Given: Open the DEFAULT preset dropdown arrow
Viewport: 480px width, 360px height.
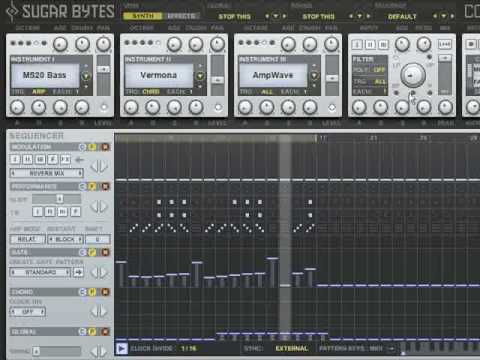Looking at the screenshot, I should tap(444, 16).
